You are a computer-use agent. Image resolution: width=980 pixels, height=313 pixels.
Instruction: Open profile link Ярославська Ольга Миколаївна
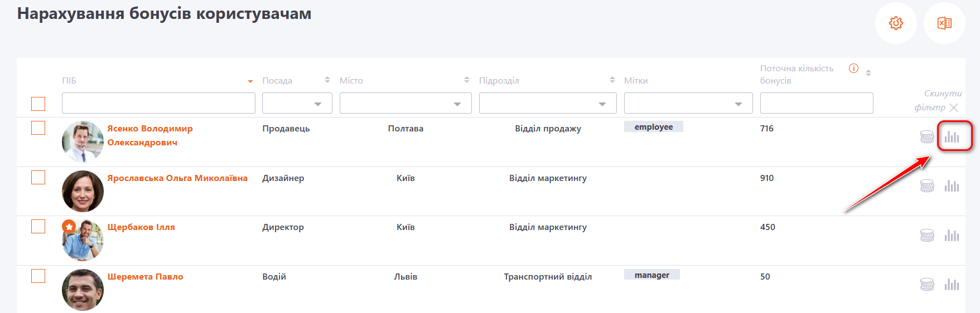pyautogui.click(x=177, y=178)
